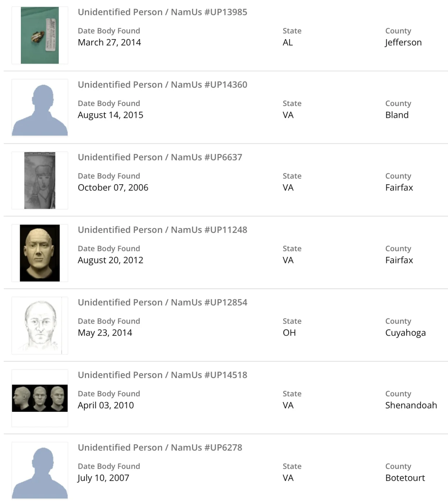Click placeholder silhouette for case UP6278
This screenshot has height=503, width=448.
coord(40,471)
